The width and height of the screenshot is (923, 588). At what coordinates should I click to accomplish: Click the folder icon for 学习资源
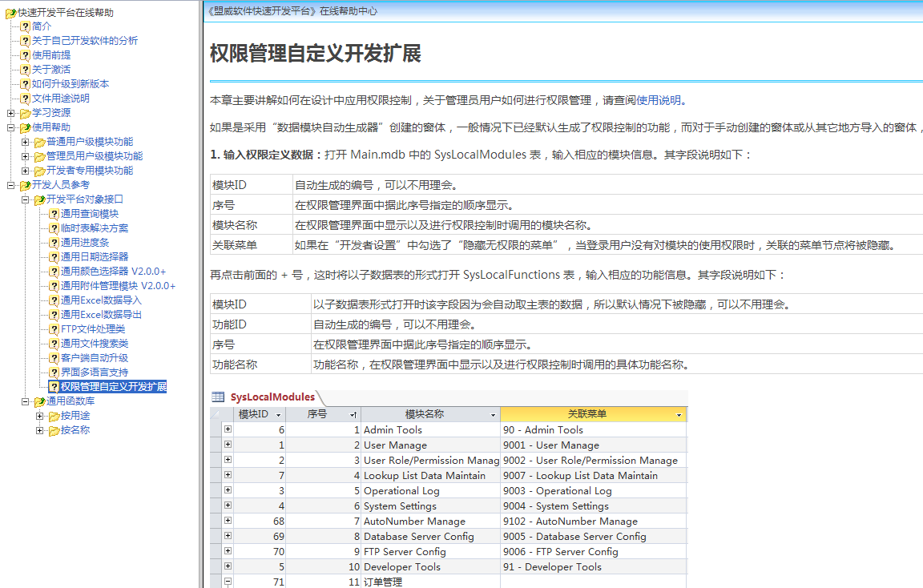(25, 113)
